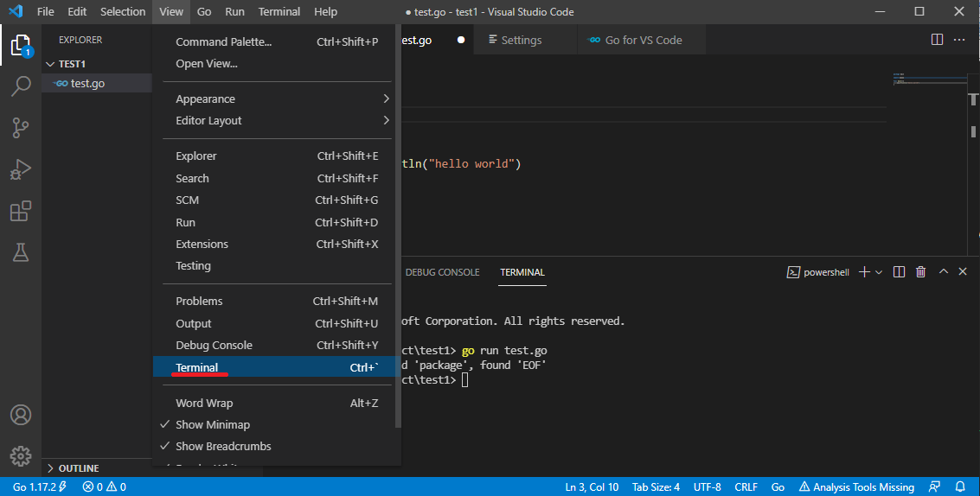Select Problems in the View menu

(275, 301)
